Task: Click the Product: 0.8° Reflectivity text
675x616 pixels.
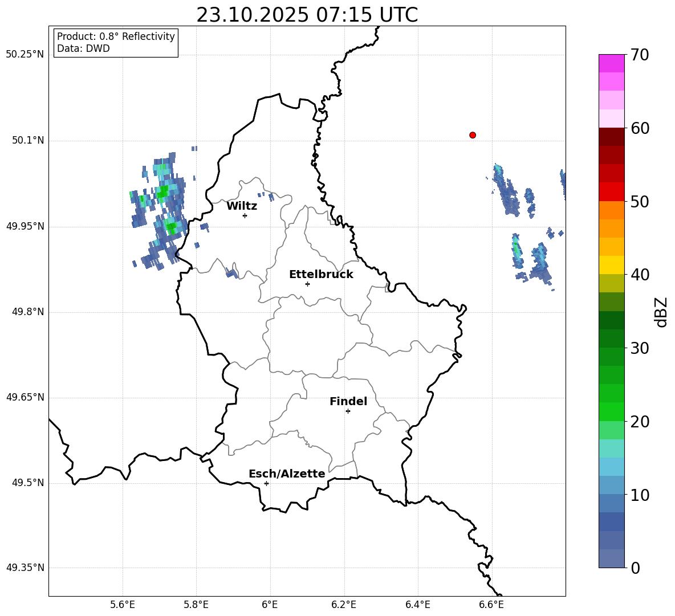Action: click(116, 36)
